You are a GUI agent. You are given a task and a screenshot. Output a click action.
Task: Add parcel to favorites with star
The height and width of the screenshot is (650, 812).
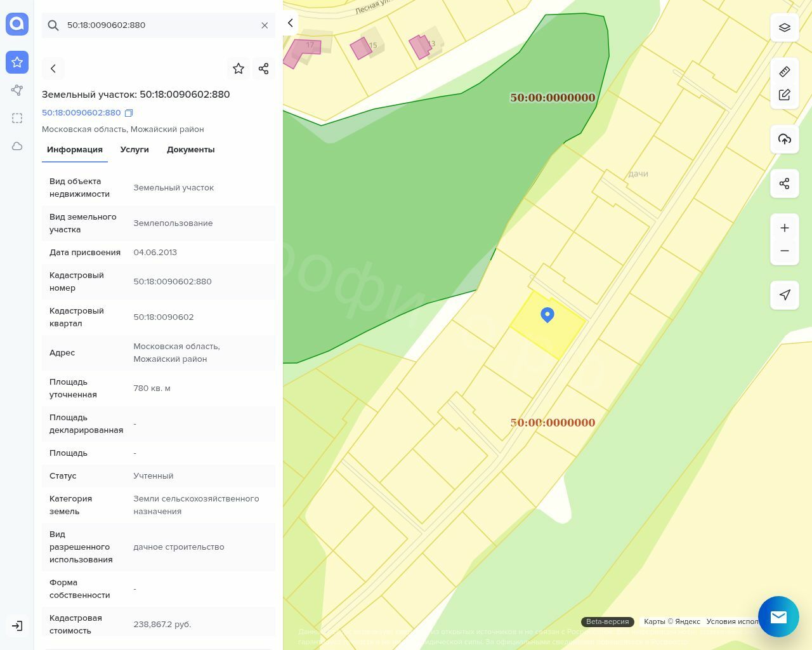coord(238,69)
